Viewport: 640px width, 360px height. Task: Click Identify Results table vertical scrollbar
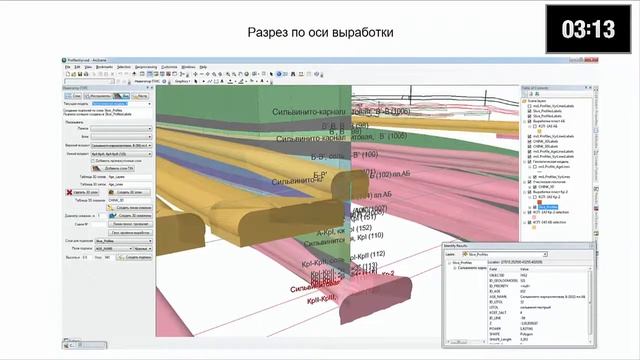[590, 306]
